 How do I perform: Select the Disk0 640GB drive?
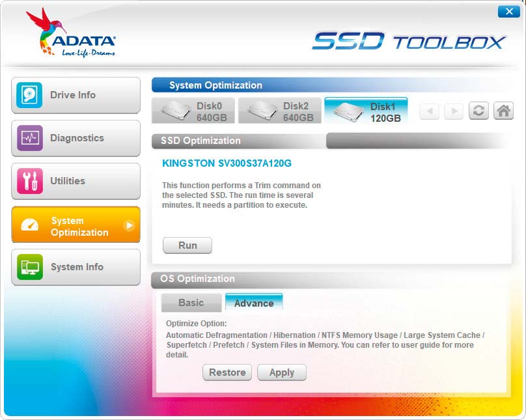pyautogui.click(x=193, y=111)
